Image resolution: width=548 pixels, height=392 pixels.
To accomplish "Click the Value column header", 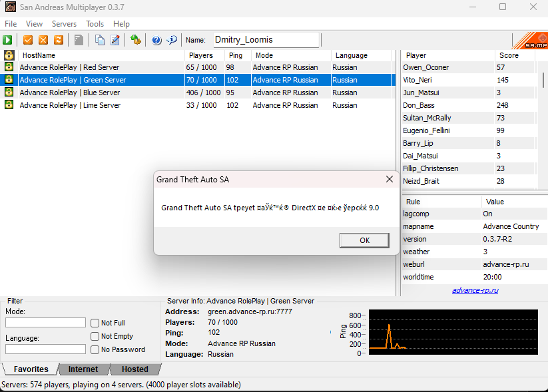I will (x=515, y=202).
